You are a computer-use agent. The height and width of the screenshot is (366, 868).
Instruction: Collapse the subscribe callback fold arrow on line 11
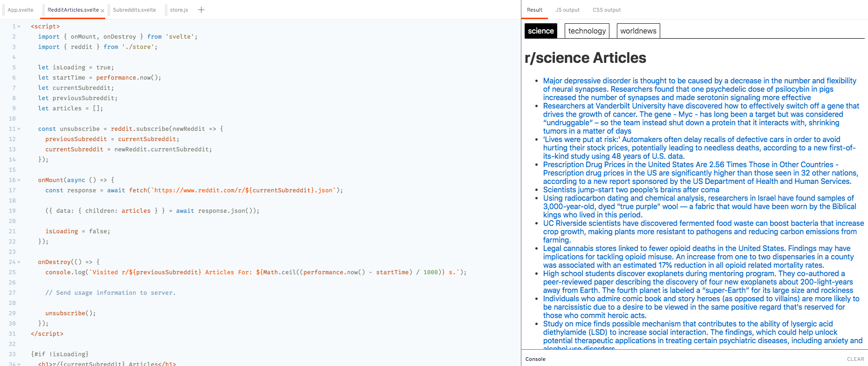pos(19,129)
